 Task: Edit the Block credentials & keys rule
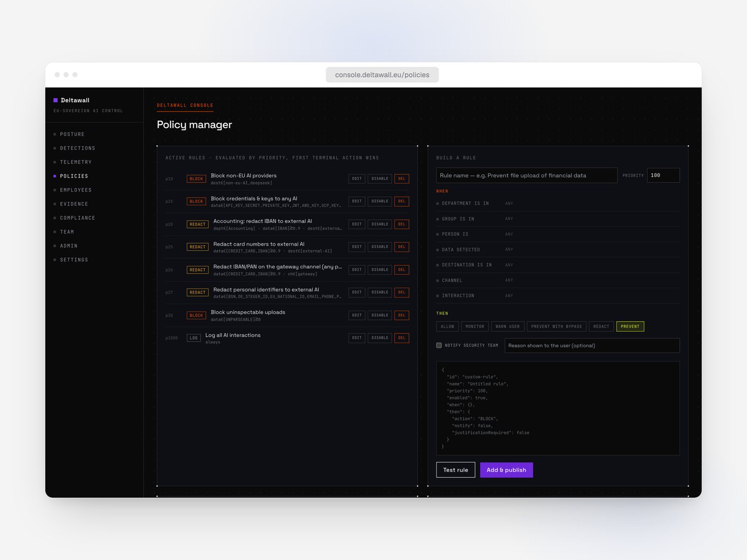pyautogui.click(x=357, y=201)
